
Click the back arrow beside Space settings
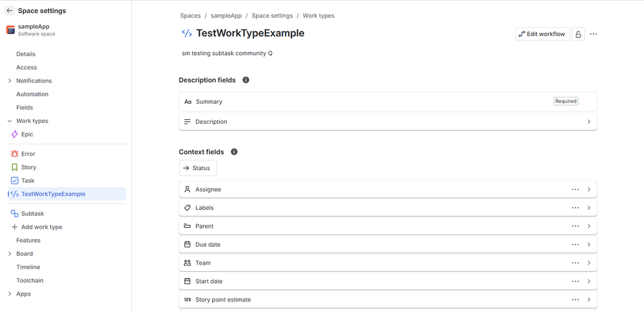pyautogui.click(x=10, y=11)
